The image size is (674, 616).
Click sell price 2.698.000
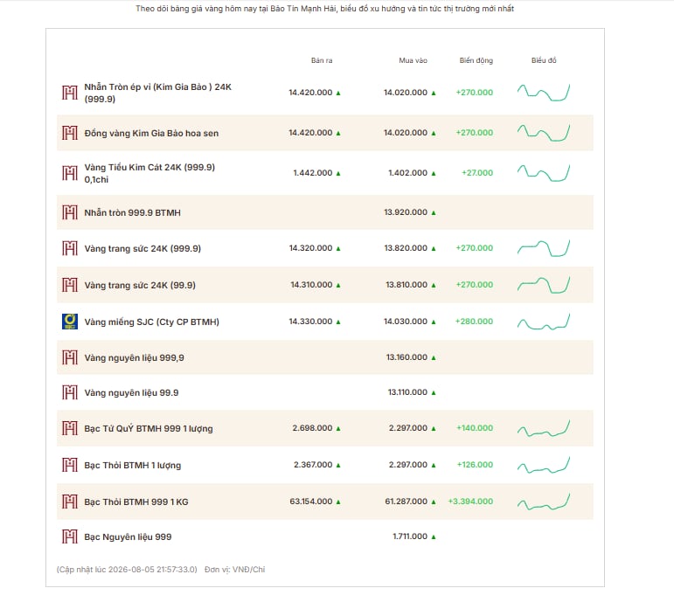[312, 428]
